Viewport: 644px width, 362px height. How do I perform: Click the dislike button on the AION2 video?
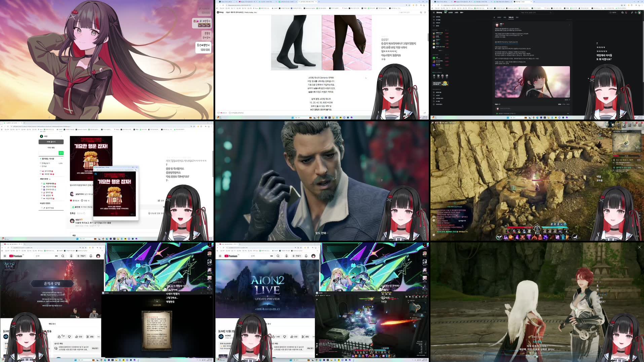point(285,337)
